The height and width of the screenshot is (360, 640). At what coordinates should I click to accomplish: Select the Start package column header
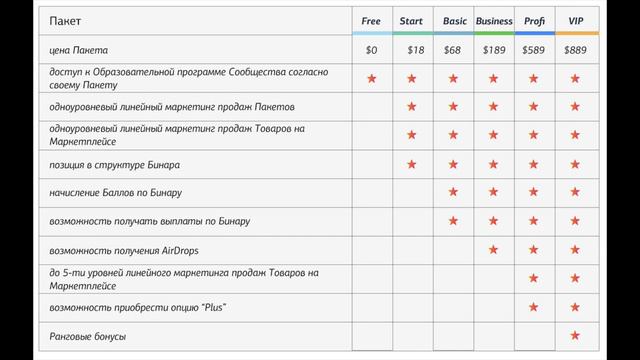tap(411, 21)
